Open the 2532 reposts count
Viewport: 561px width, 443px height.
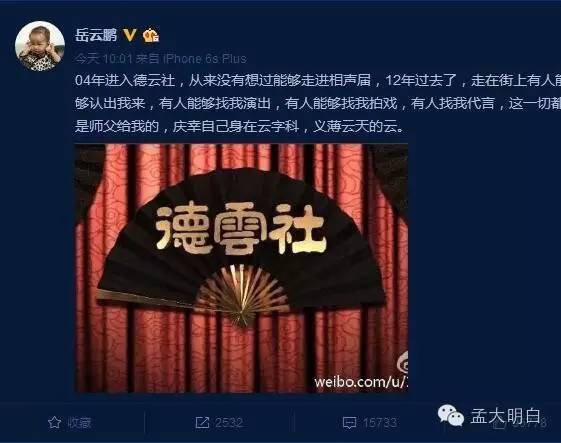(x=229, y=423)
